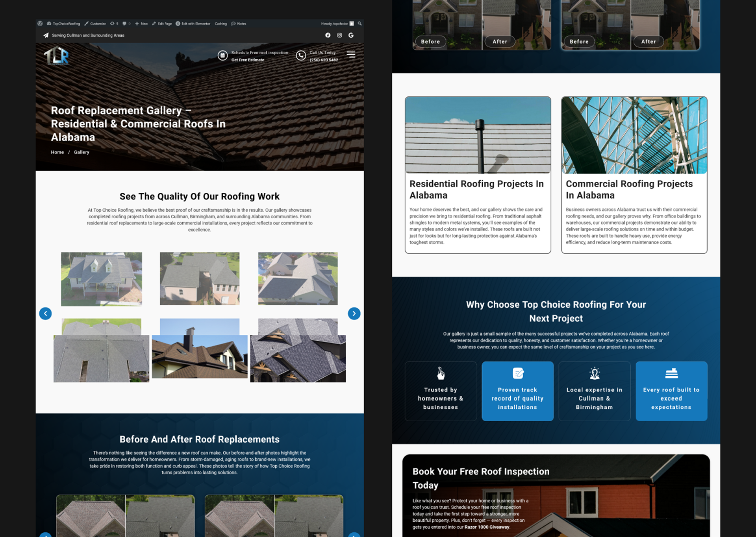Click the TCR site logo

click(56, 56)
